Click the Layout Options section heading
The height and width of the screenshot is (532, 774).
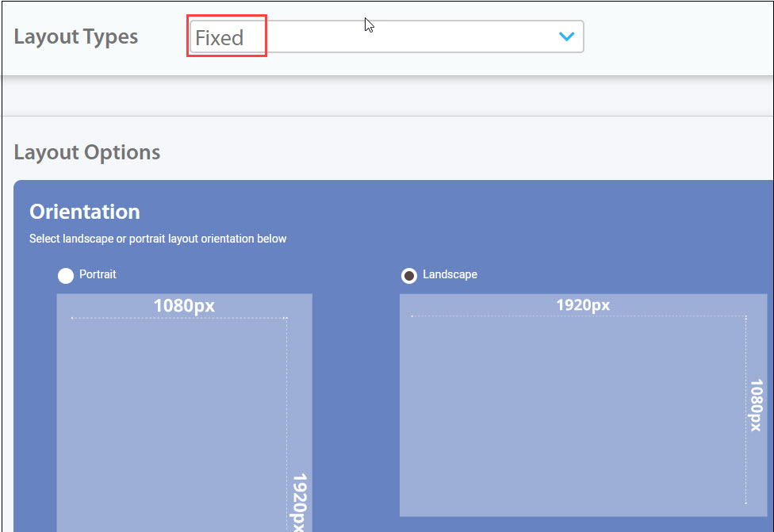click(86, 152)
